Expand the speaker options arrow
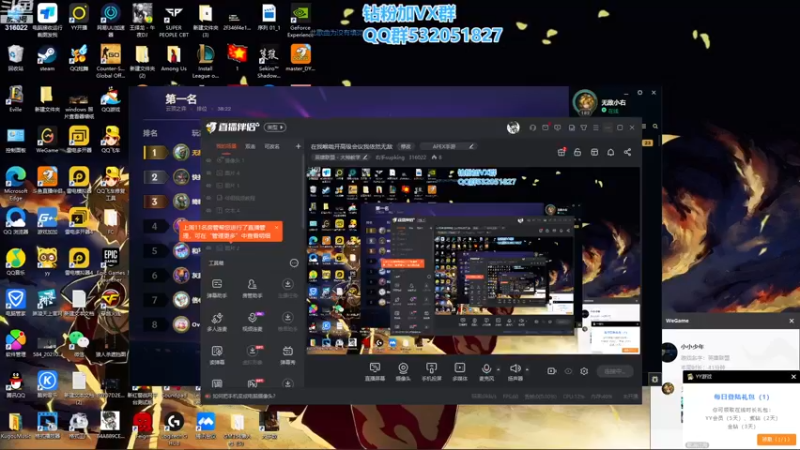Screen dimensions: 800x450 click(527, 369)
